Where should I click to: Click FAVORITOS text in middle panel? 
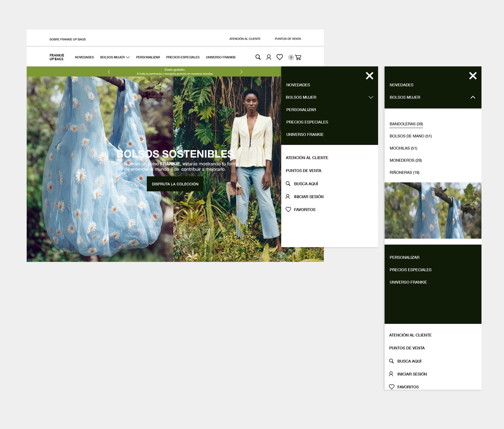[304, 209]
